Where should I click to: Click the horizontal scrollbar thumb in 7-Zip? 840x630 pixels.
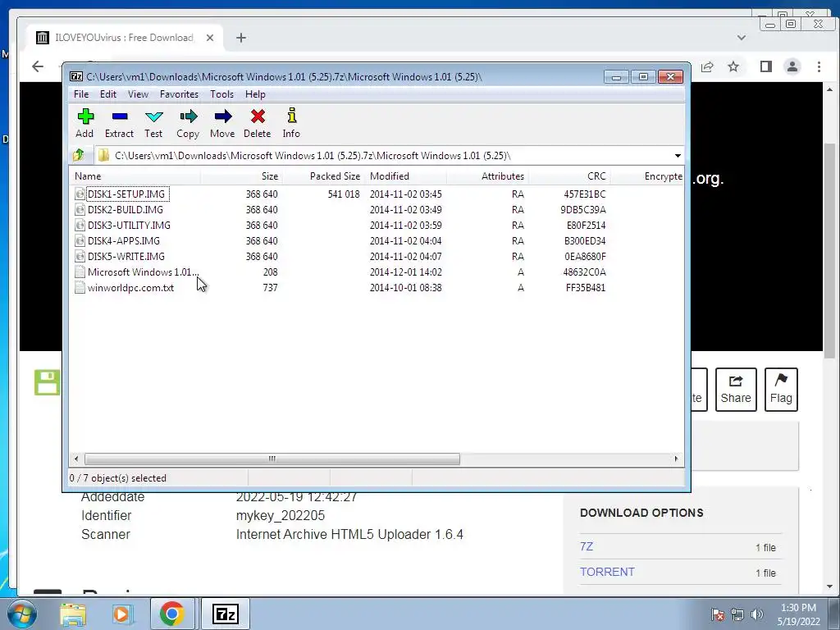[x=272, y=459]
